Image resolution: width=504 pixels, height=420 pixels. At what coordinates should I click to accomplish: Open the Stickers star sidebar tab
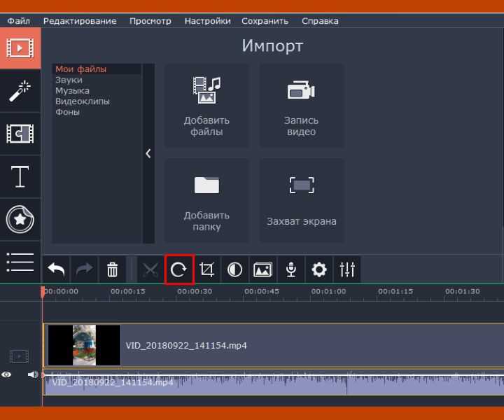[20, 220]
